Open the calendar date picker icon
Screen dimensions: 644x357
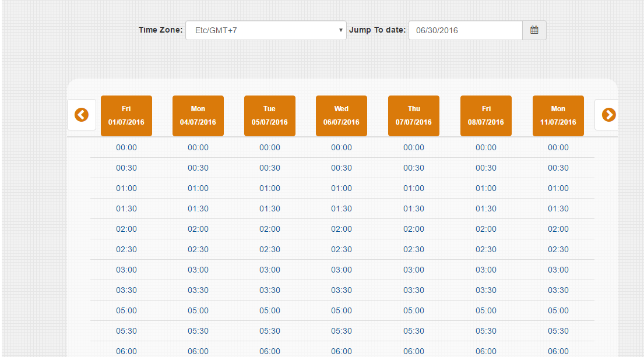point(534,30)
